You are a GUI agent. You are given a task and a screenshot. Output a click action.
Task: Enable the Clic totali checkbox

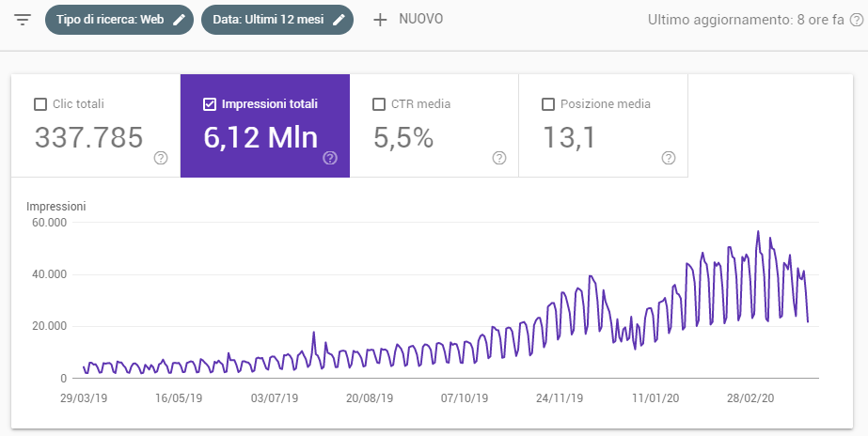(40, 104)
